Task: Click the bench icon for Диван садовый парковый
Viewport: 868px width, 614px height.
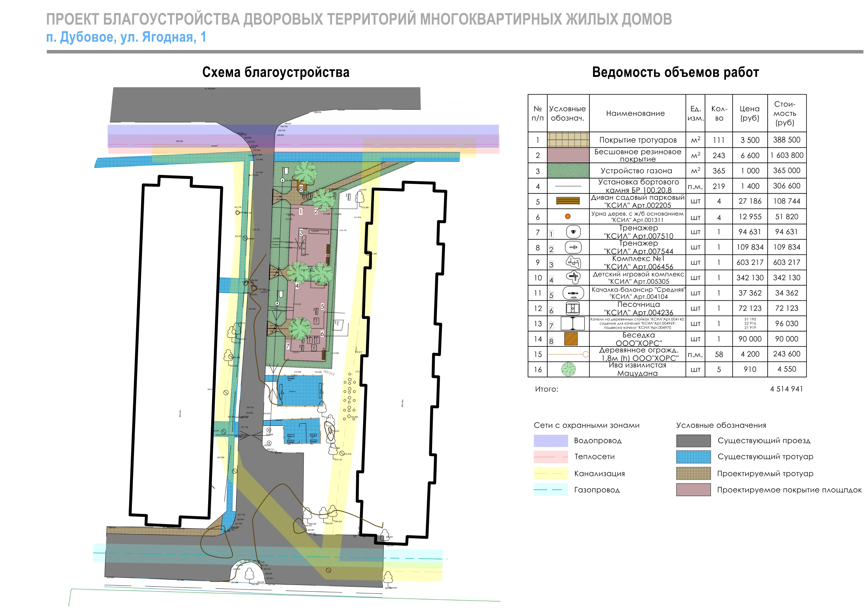Action: (x=568, y=201)
